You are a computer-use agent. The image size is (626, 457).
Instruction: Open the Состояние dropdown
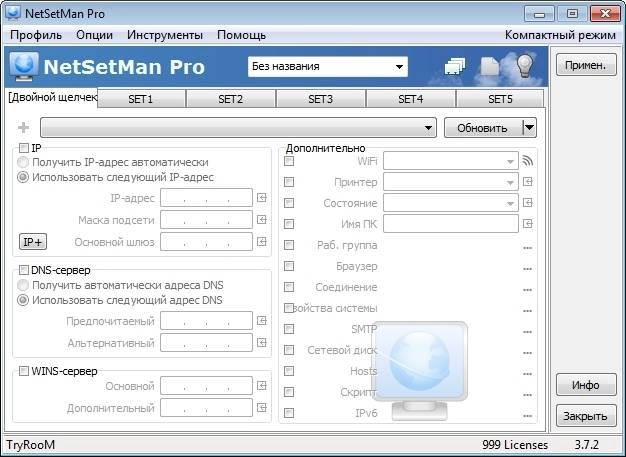pos(451,203)
